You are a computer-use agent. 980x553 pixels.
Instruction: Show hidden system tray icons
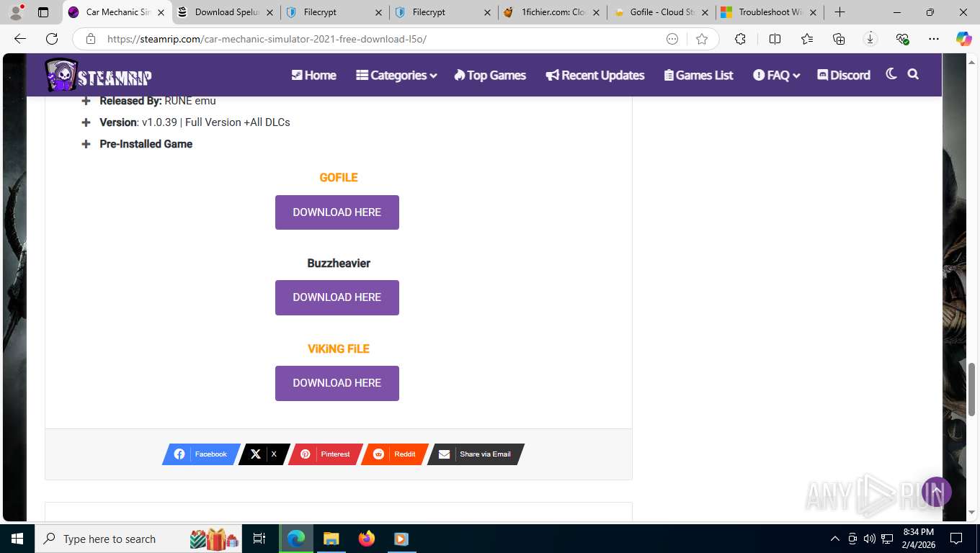(x=835, y=539)
